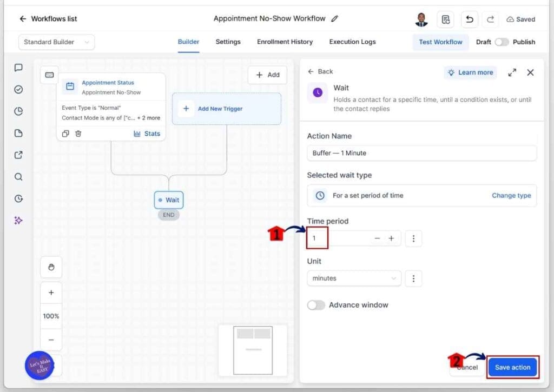This screenshot has height=392, width=554.
Task: Click the END node label
Action: (x=169, y=215)
